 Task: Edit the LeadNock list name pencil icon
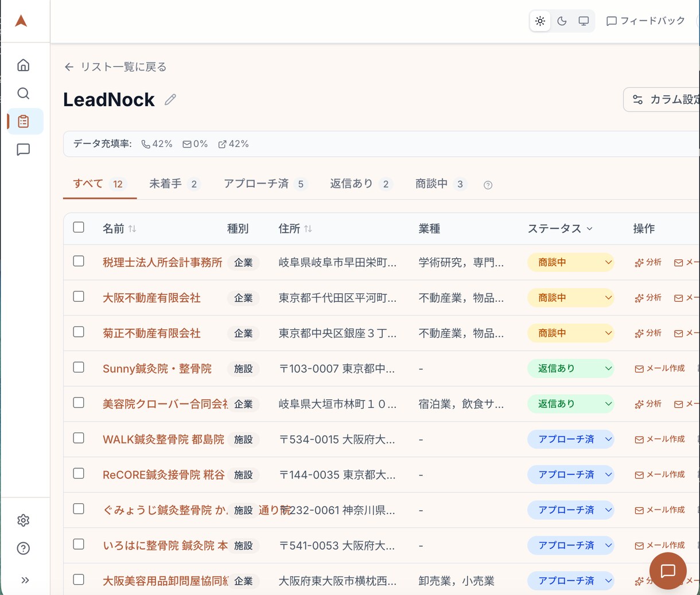click(170, 100)
